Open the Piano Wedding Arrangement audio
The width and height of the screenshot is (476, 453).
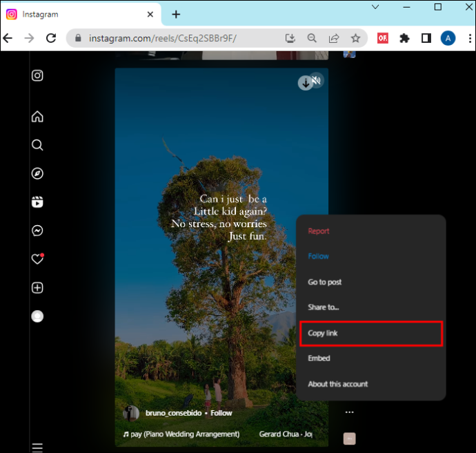tap(181, 434)
